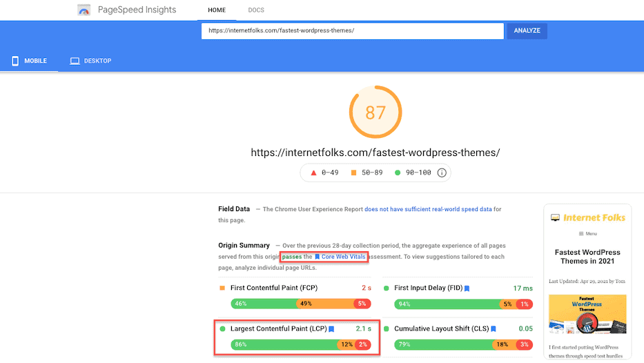Click the '2.1 s' LCP value
The image size is (644, 363).
[x=364, y=328]
